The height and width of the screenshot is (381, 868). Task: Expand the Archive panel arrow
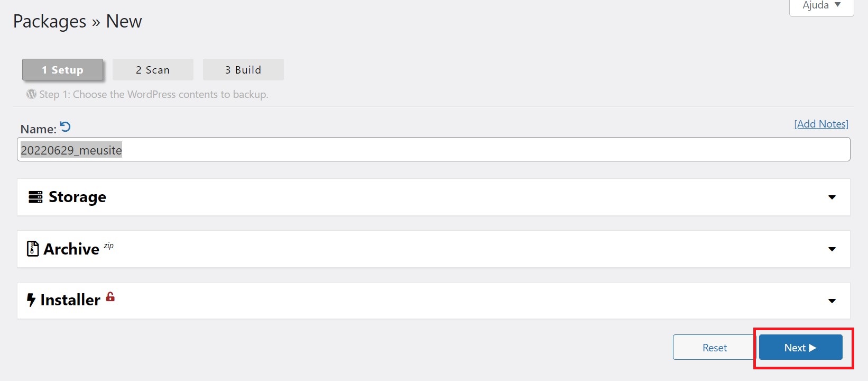click(x=832, y=249)
